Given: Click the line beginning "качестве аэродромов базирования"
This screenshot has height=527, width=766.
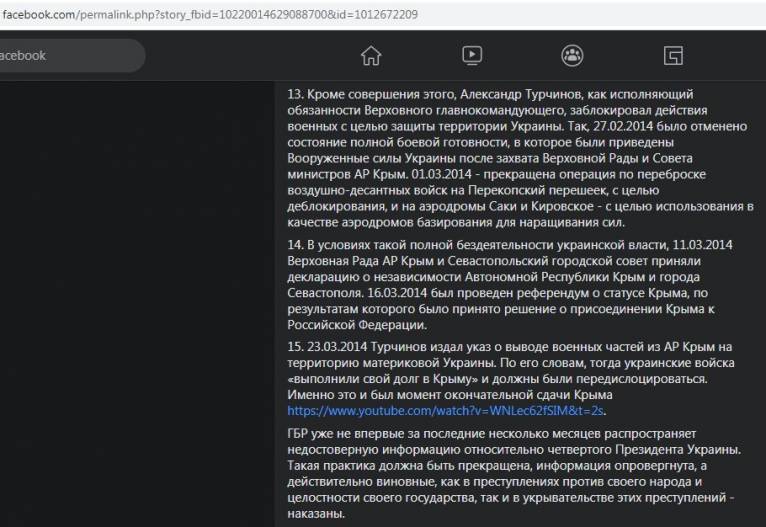Looking at the screenshot, I should click(456, 222).
